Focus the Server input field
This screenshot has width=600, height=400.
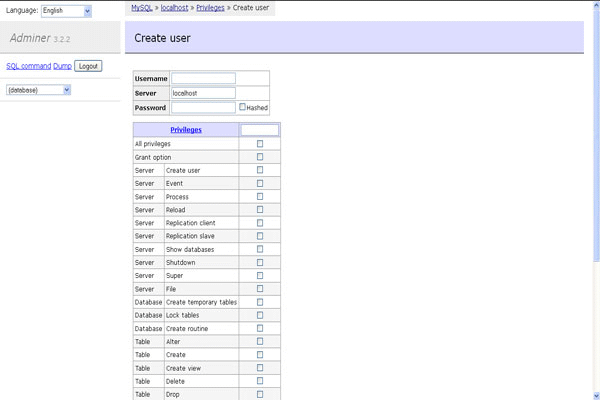[x=203, y=93]
